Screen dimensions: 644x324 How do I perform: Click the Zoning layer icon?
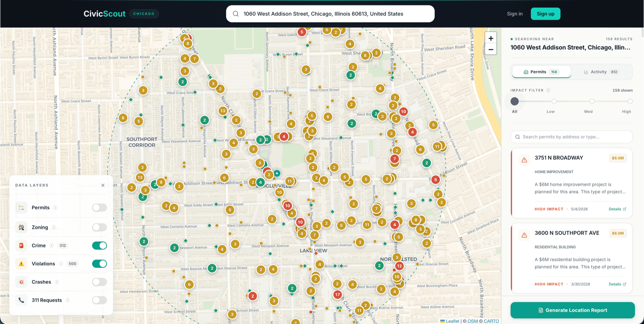tap(21, 228)
